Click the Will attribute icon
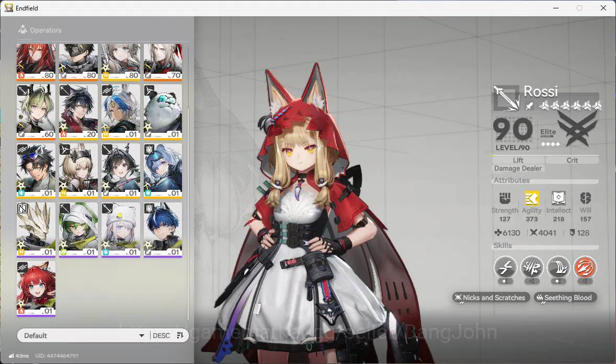This screenshot has width=616, height=364. [585, 198]
